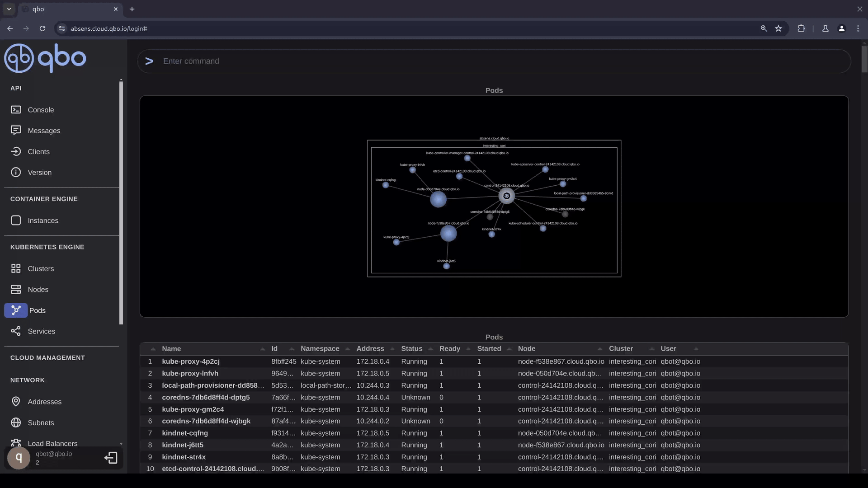Open the Subnets globe icon
Image resolution: width=868 pixels, height=488 pixels.
tap(16, 422)
